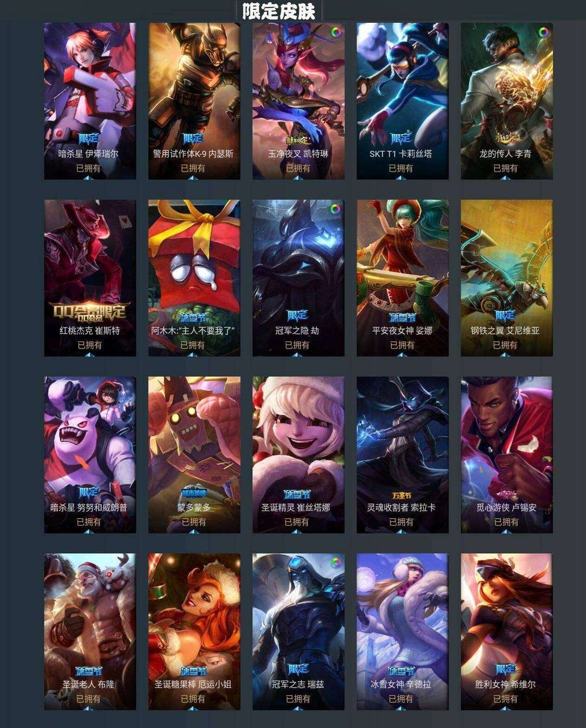Expand arrow below 平安夜女神 娑娜 card
The width and height of the screenshot is (586, 728).
[x=402, y=354]
